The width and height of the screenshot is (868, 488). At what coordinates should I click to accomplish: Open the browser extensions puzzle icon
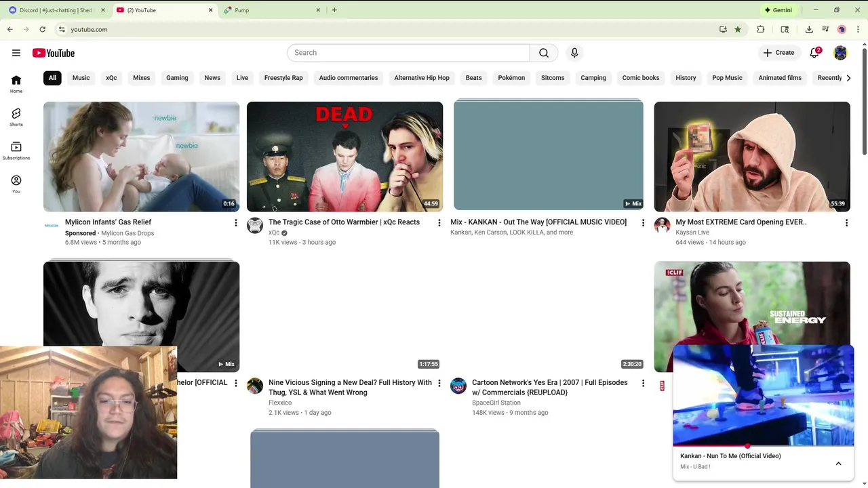pyautogui.click(x=760, y=29)
